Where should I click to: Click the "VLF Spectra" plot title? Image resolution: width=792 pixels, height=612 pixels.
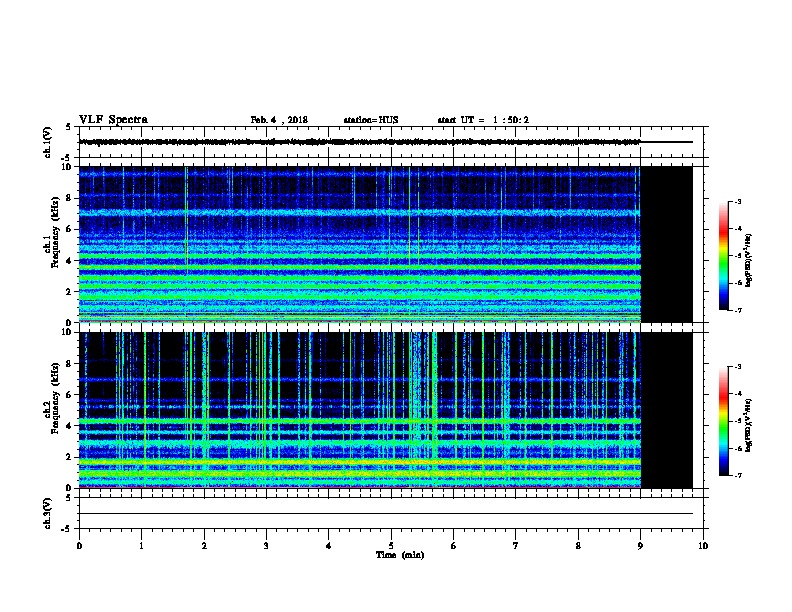point(113,120)
